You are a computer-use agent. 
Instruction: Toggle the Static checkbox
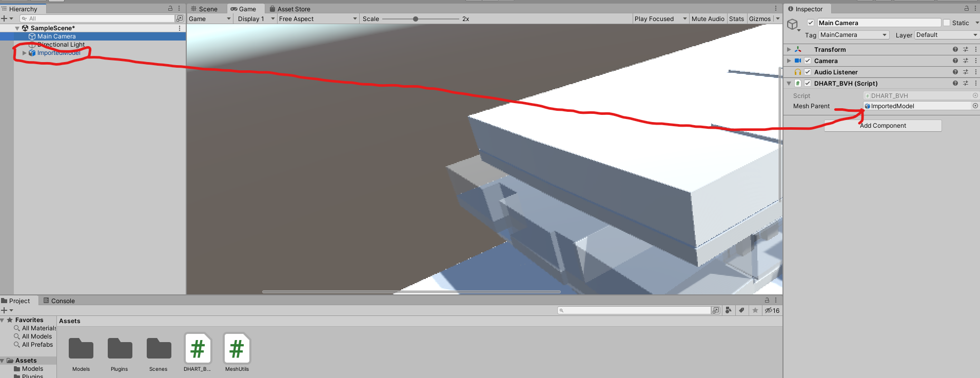pyautogui.click(x=947, y=23)
